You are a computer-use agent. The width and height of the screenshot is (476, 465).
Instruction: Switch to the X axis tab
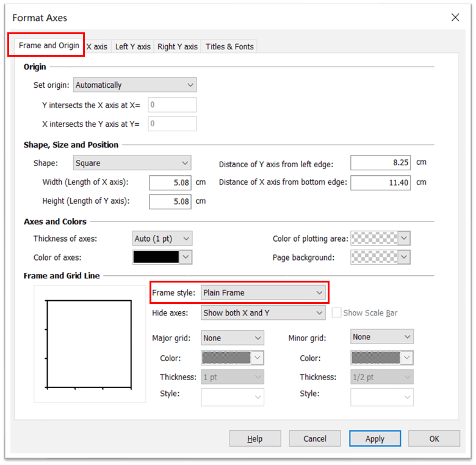98,46
